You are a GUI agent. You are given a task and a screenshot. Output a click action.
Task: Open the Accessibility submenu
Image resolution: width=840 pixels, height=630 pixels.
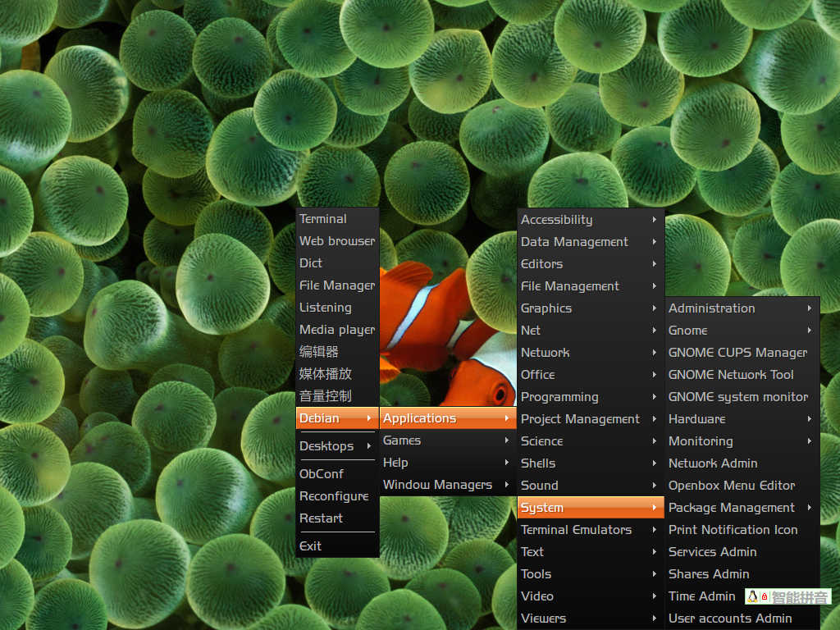(x=591, y=220)
